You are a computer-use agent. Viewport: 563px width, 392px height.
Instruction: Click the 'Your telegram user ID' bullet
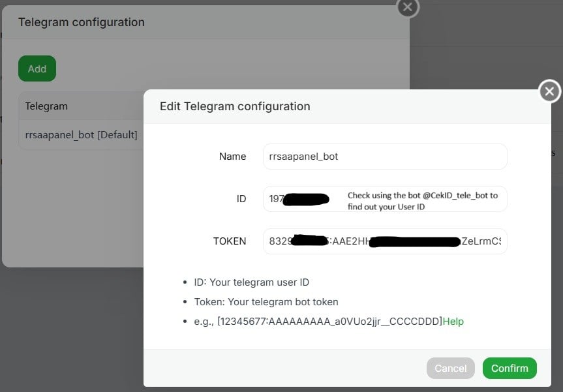(x=252, y=282)
